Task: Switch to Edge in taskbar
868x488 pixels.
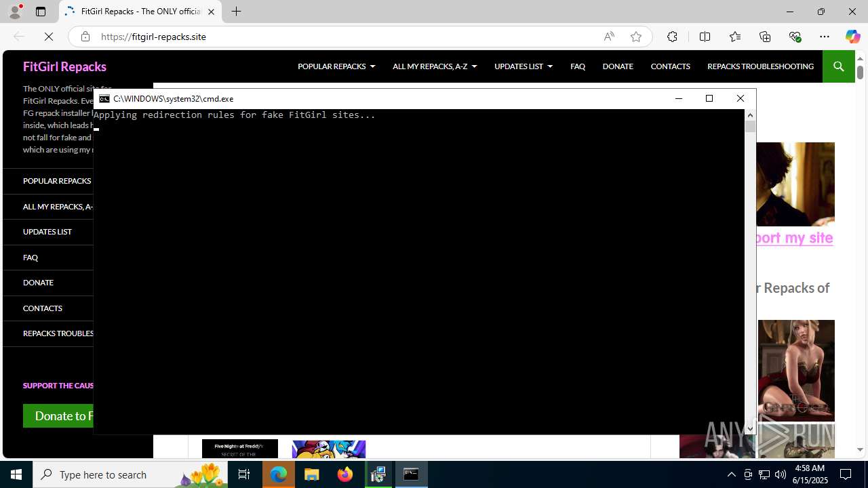Action: [279, 474]
